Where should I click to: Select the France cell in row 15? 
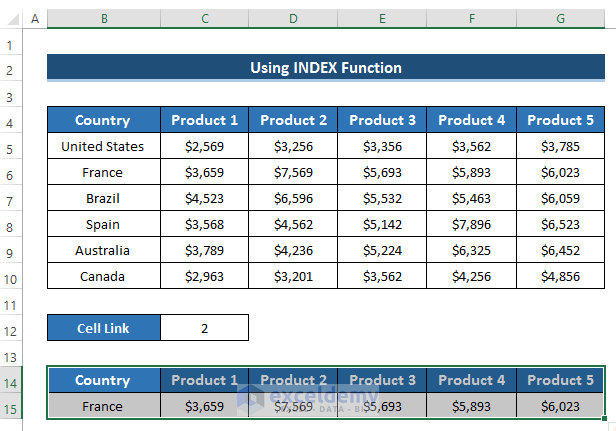click(x=103, y=407)
